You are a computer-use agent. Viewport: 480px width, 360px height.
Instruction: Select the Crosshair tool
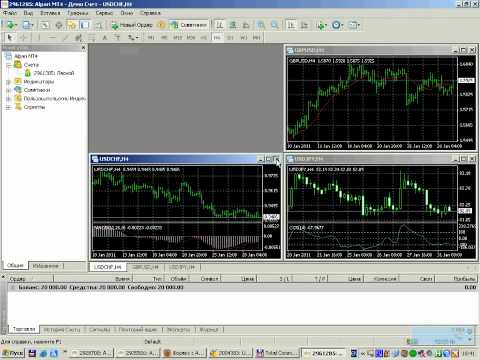24,37
